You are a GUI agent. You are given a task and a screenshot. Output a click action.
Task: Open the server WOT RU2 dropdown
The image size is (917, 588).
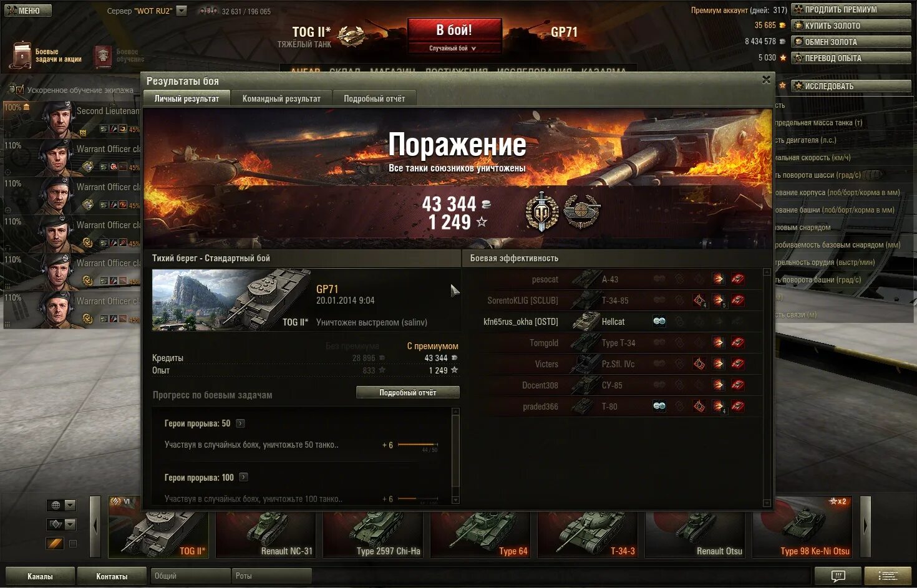click(182, 11)
